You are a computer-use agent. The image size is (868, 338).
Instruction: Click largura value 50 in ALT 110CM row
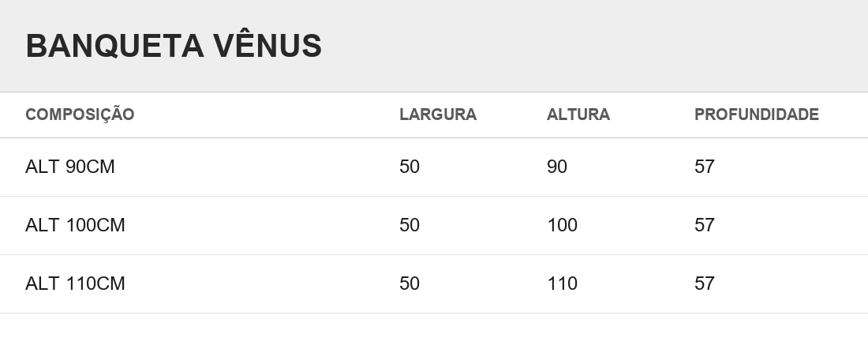410,284
